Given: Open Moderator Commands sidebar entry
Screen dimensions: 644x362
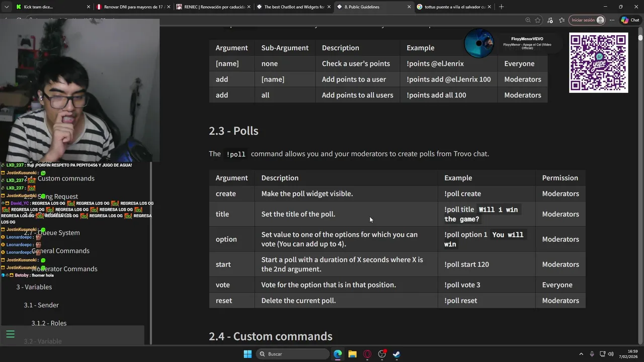Looking at the screenshot, I should pos(64,269).
